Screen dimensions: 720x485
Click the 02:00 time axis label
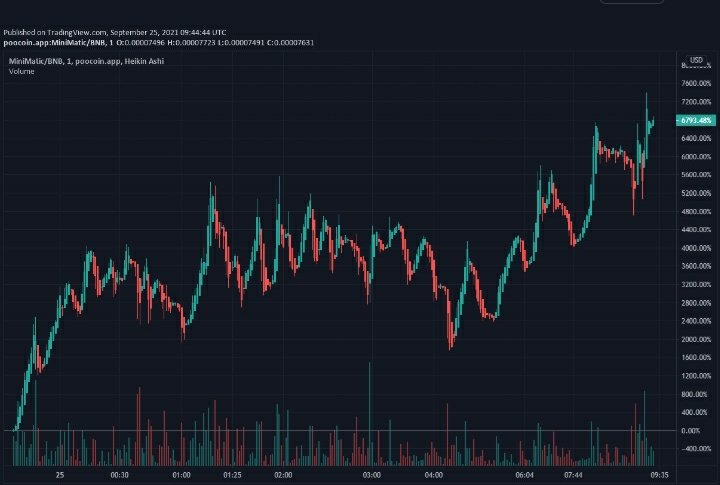click(x=283, y=475)
